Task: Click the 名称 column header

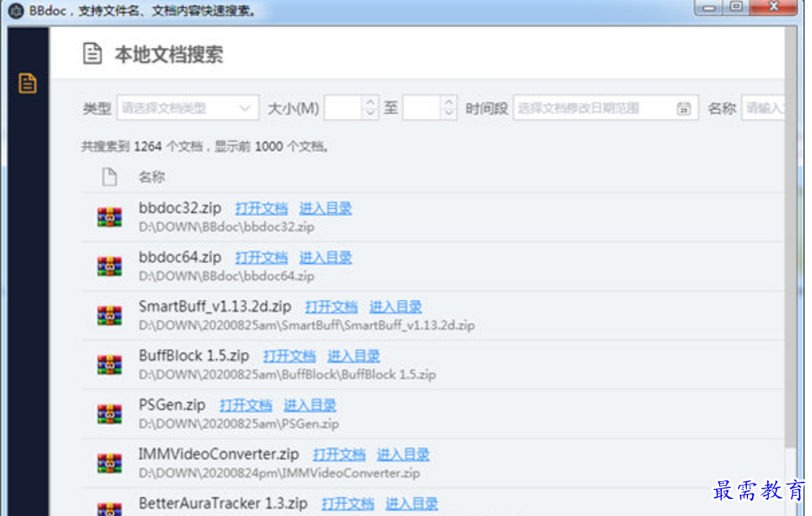Action: [x=151, y=177]
